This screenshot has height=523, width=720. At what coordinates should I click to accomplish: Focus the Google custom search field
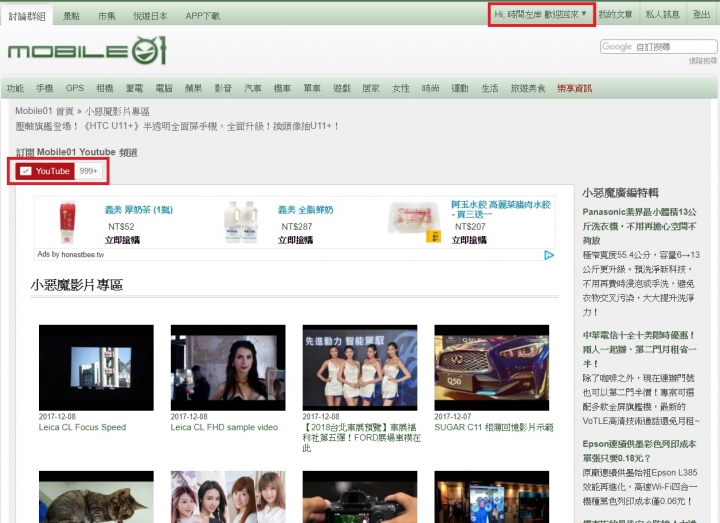[658, 46]
